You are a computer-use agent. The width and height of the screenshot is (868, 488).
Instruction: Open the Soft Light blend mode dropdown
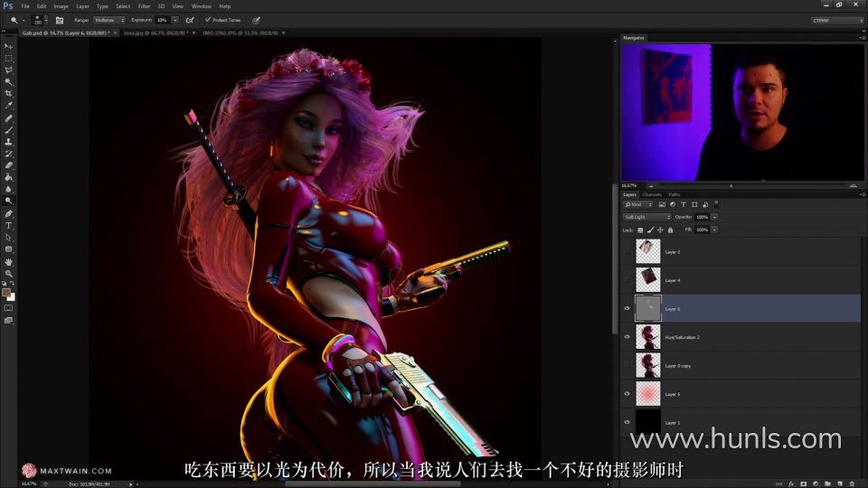click(647, 218)
